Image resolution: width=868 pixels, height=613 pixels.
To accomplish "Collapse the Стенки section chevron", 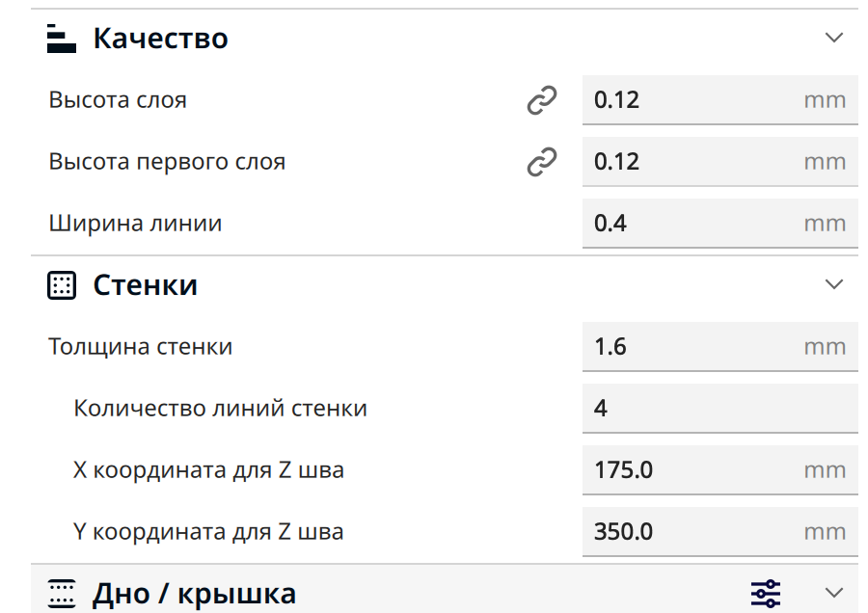I will [833, 284].
